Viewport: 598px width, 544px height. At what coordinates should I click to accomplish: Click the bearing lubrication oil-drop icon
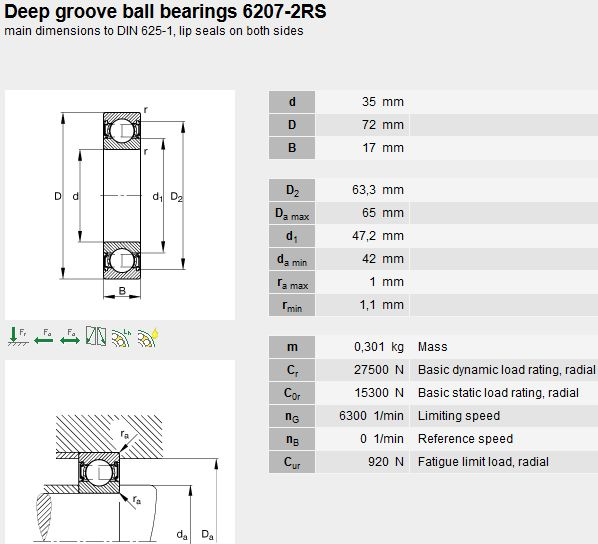(x=148, y=338)
